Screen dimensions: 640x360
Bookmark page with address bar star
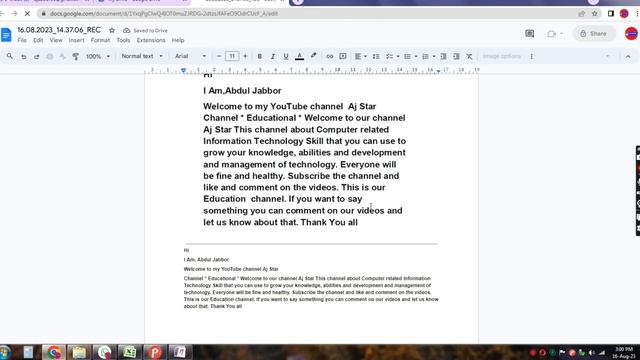[594, 13]
